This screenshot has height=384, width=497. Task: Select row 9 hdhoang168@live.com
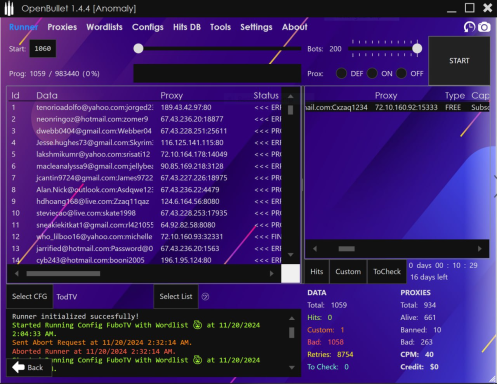point(144,201)
